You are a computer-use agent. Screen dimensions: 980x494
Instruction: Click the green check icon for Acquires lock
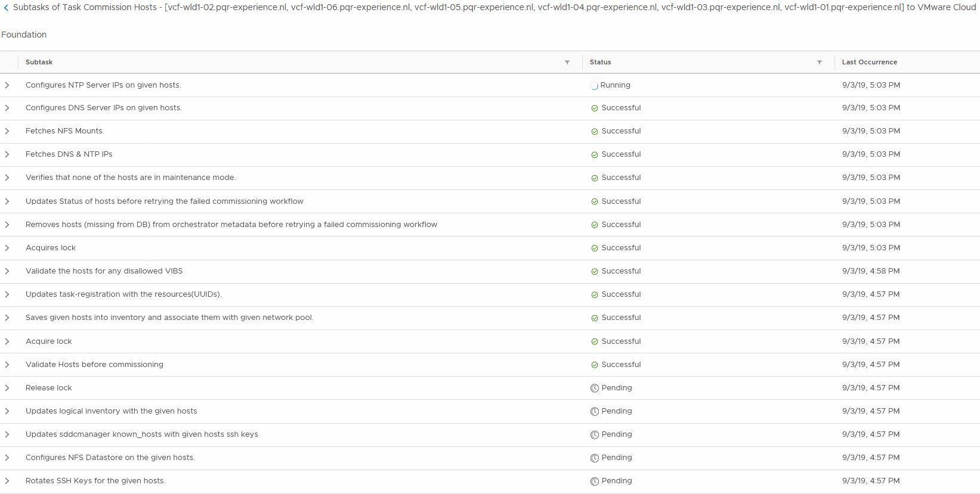(595, 248)
